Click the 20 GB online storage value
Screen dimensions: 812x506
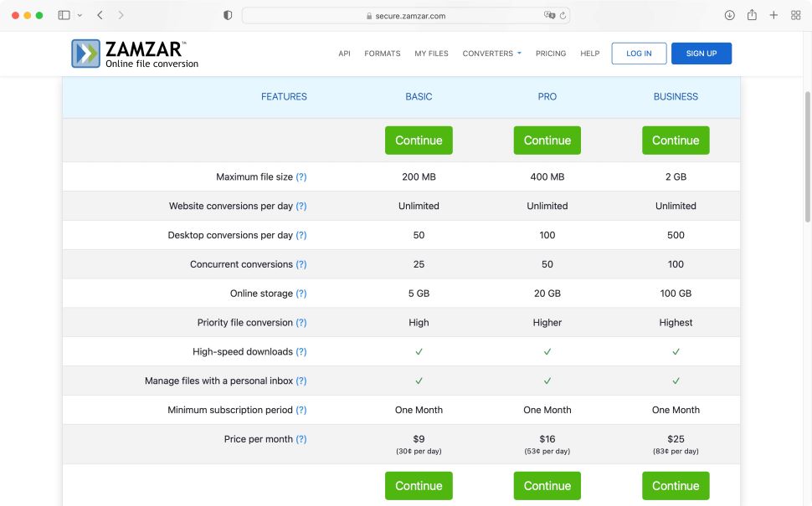pos(547,294)
